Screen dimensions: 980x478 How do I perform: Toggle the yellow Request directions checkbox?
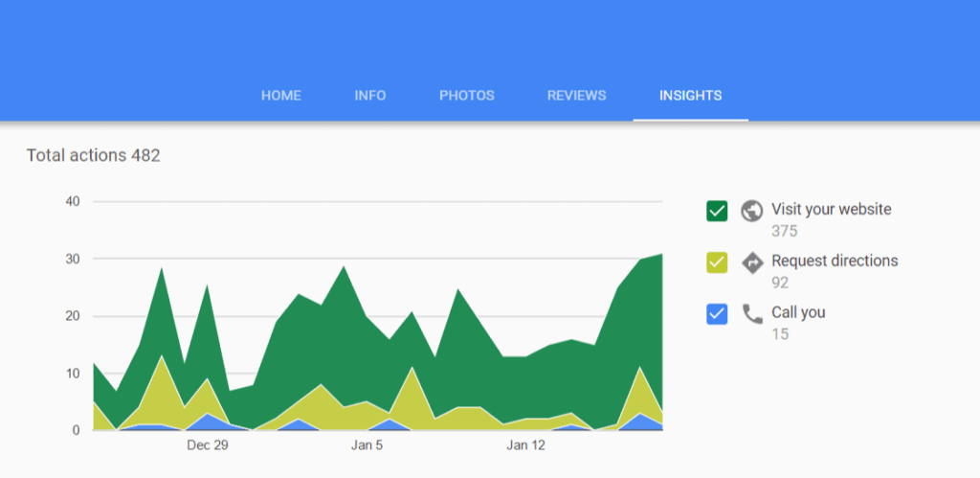pos(717,262)
